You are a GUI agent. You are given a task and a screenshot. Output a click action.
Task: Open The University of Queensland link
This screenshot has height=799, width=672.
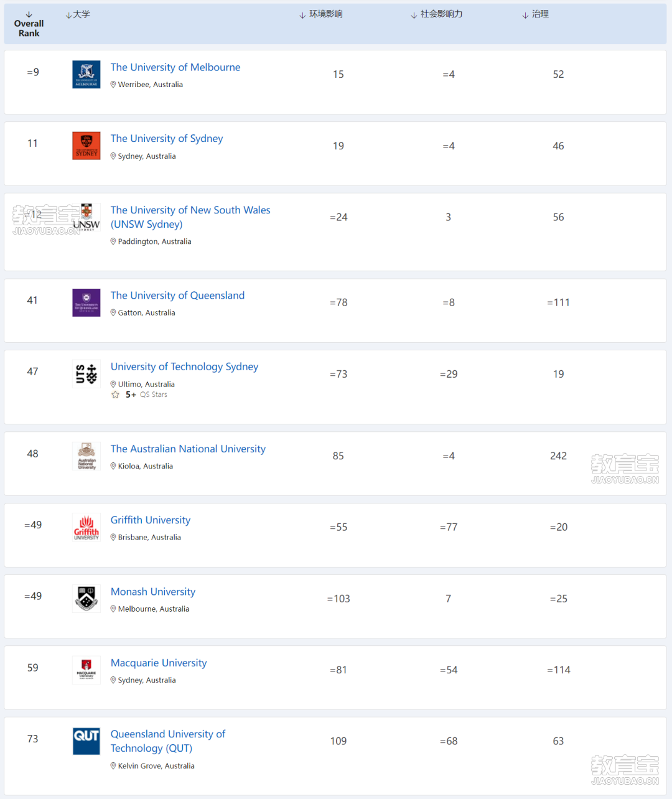click(177, 296)
